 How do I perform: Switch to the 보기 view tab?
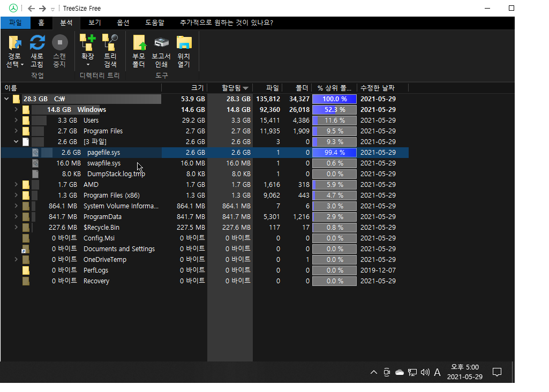(x=94, y=22)
